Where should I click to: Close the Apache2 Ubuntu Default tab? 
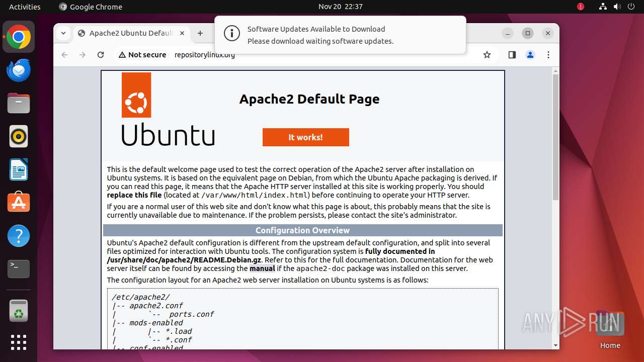click(182, 33)
